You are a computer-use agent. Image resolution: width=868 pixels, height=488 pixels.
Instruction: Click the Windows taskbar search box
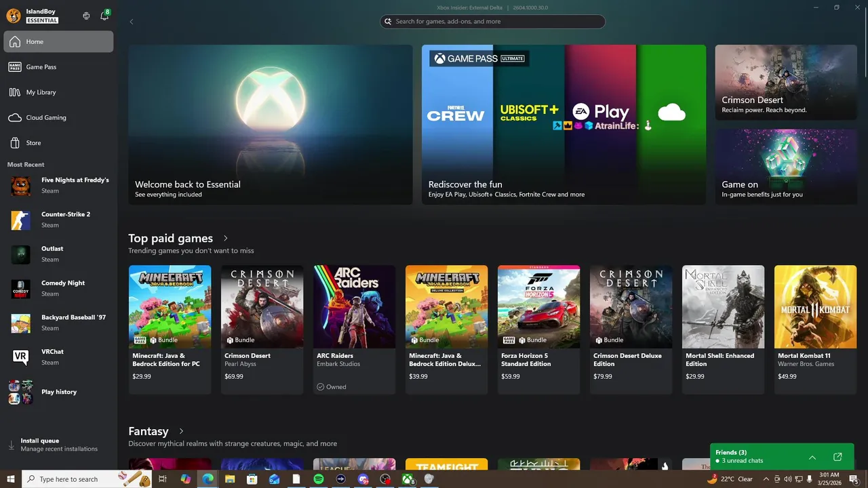tap(88, 479)
